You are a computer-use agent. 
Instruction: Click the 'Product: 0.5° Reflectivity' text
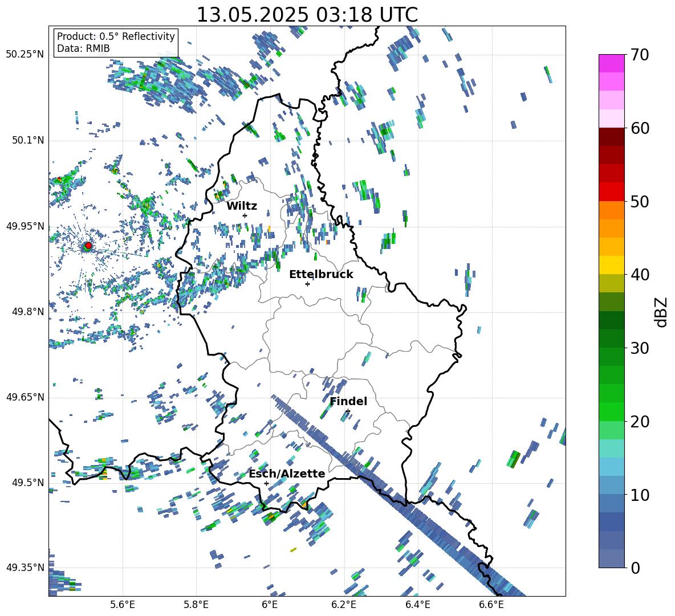pyautogui.click(x=116, y=36)
